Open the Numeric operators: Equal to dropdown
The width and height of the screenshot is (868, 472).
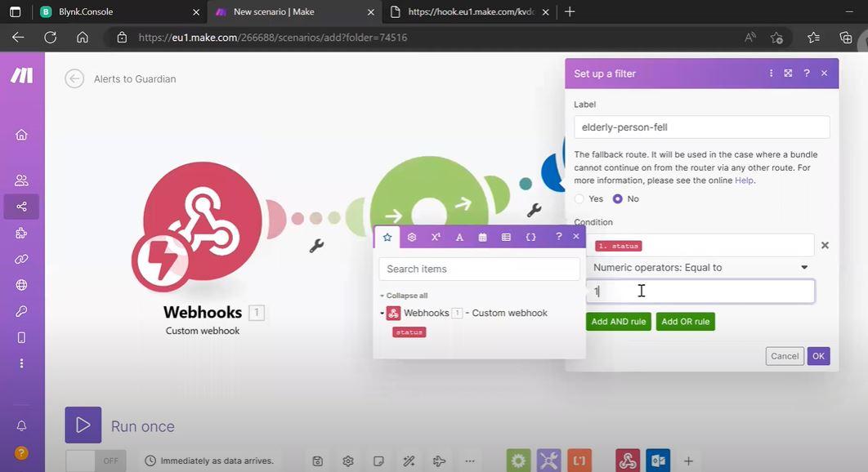pyautogui.click(x=700, y=268)
